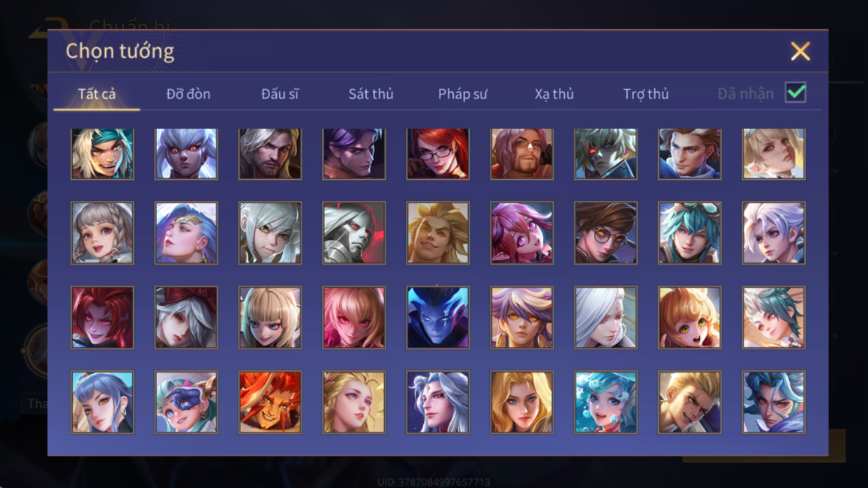Choose the pink-haired elf girl hero
868x488 pixels.
pyautogui.click(x=521, y=233)
